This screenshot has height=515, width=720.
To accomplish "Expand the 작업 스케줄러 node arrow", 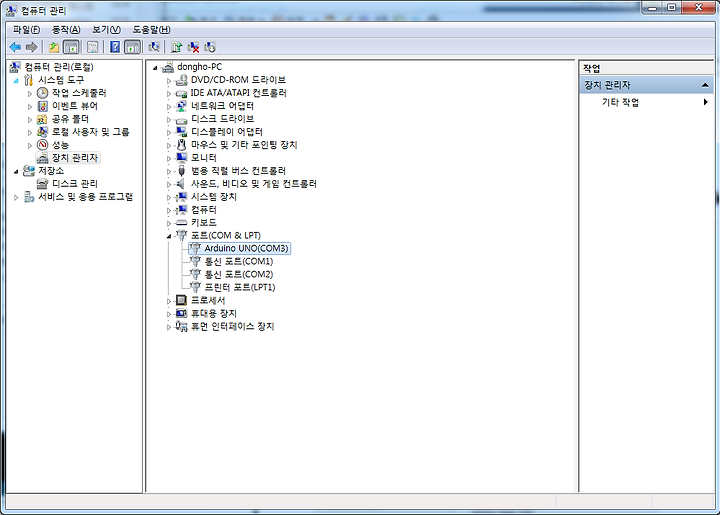I will (30, 94).
